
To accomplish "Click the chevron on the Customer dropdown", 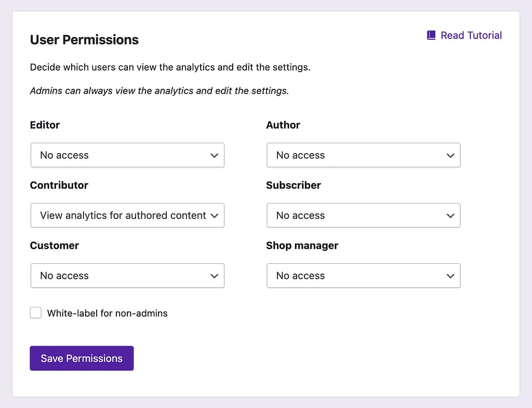I will coord(214,276).
